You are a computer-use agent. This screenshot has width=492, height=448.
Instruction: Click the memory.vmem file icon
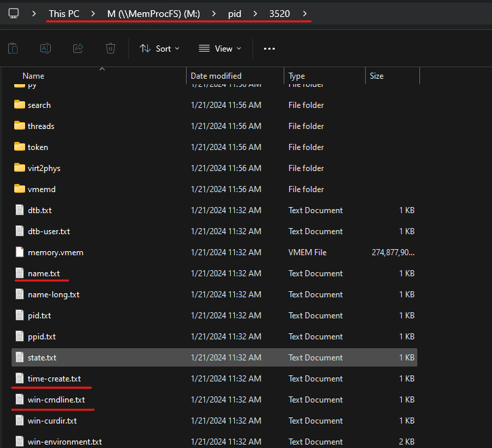(x=20, y=252)
